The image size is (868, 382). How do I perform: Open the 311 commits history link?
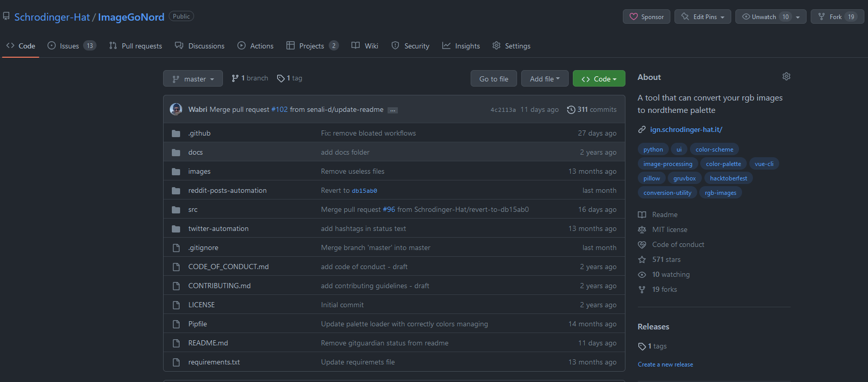[x=592, y=109]
